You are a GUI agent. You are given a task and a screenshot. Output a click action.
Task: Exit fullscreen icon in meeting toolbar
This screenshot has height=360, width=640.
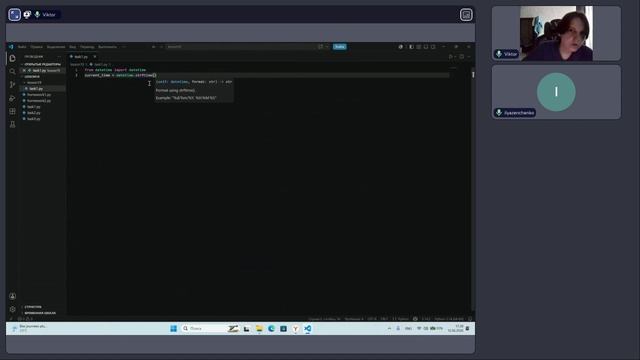[15, 15]
